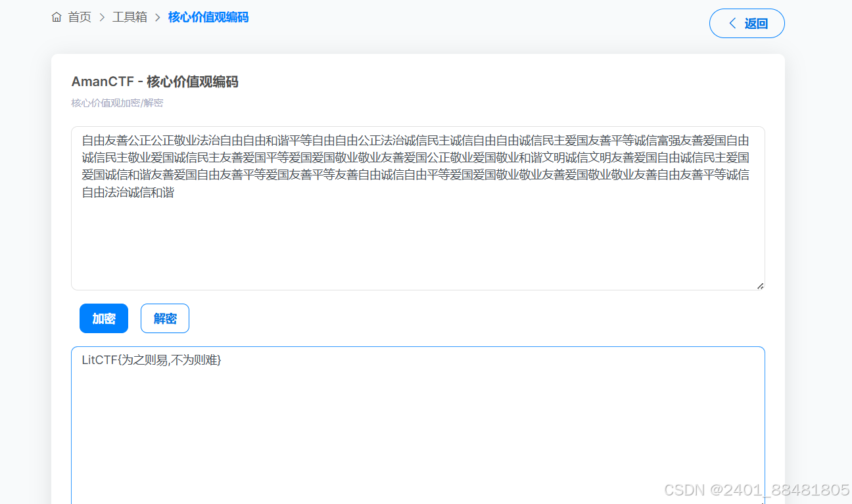
Task: Click the first breadcrumb chevron separator
Action: coord(102,17)
